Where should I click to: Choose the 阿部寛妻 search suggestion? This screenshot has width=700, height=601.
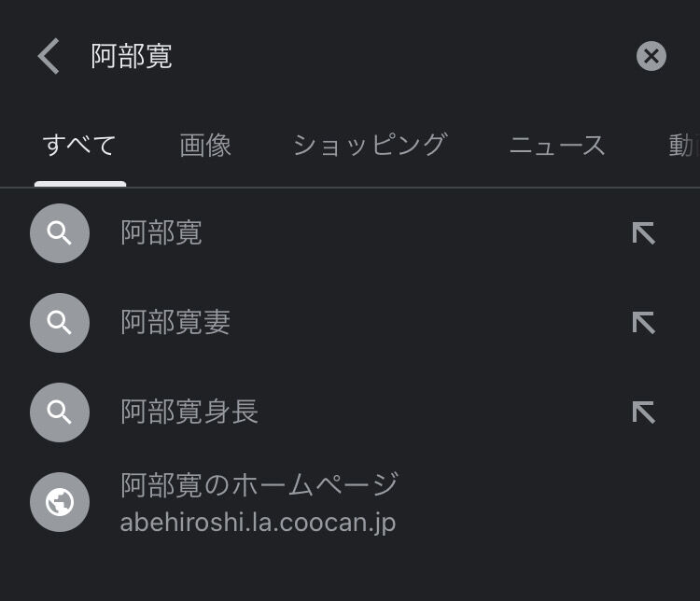(175, 323)
